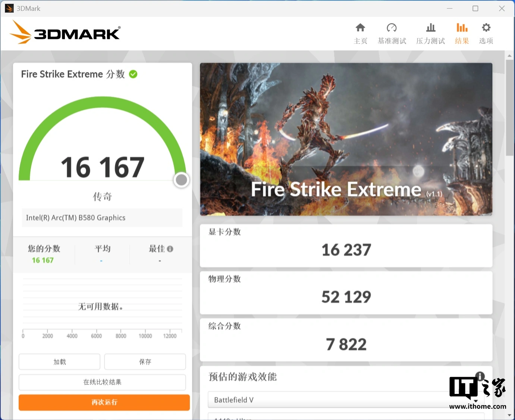Click the green validation checkmark icon

(133, 74)
